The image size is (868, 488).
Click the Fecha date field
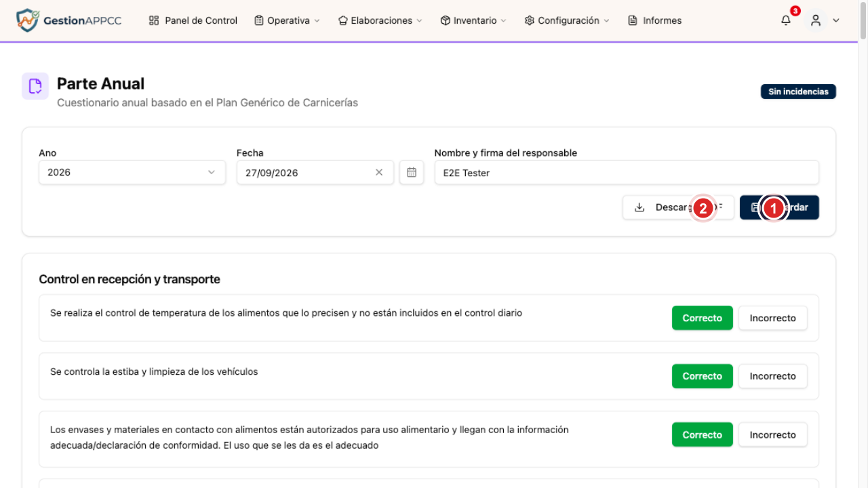coord(315,172)
